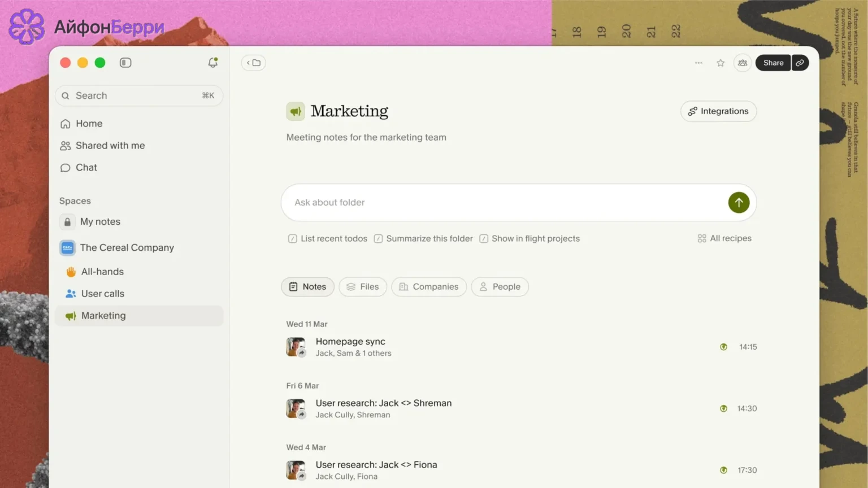The image size is (868, 488).
Task: Star the Marketing folder as favorite
Action: pyautogui.click(x=721, y=63)
